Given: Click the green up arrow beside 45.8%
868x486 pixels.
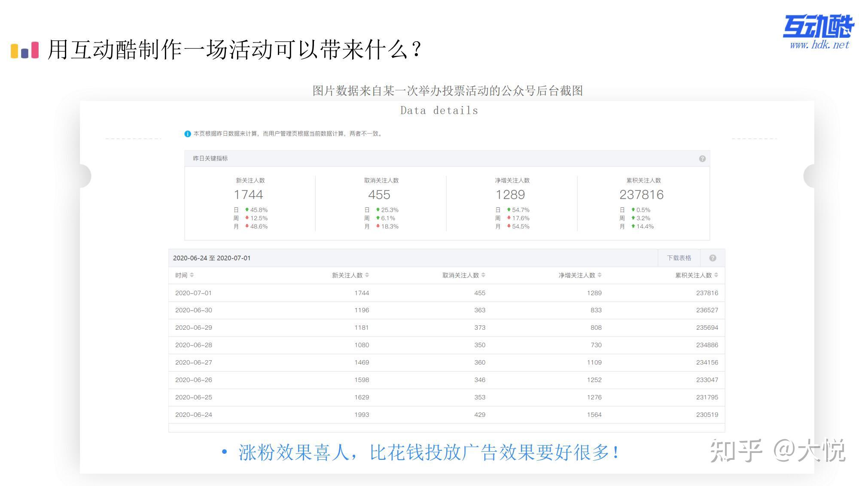Looking at the screenshot, I should point(247,210).
